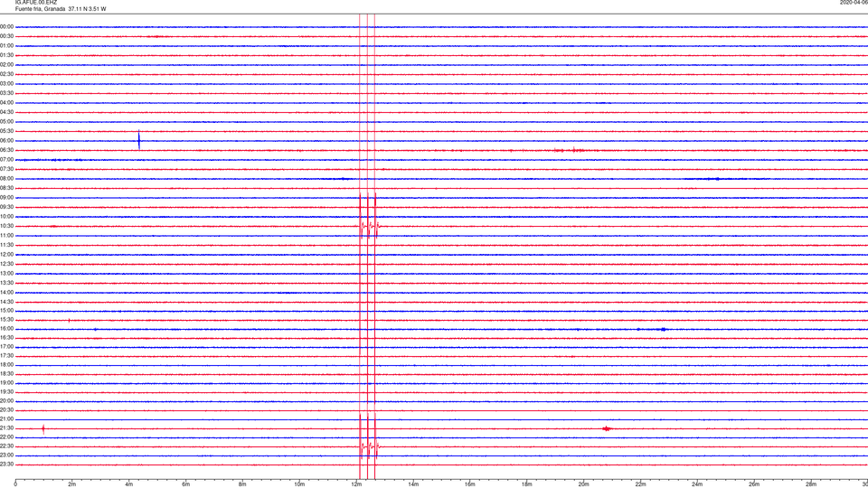868x488 pixels.
Task: Select the 08:00 time label
Action: coord(6,179)
